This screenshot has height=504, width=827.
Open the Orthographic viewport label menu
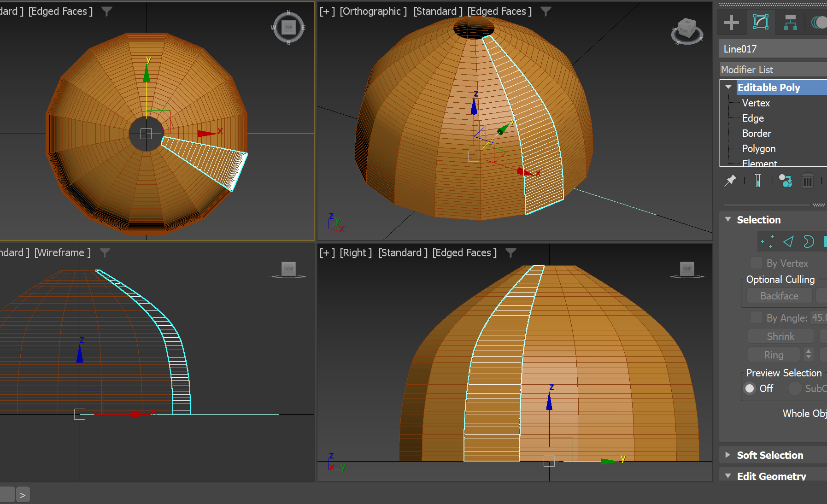pos(372,11)
